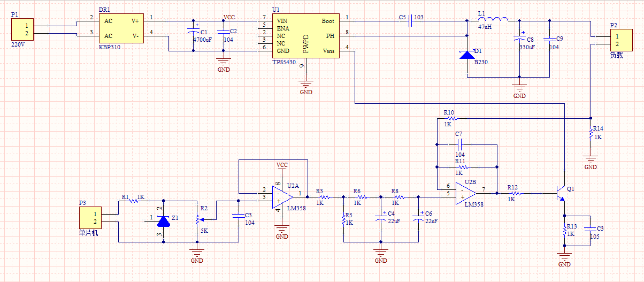Click the TPS5430 part name text
The height and width of the screenshot is (282, 644).
point(284,63)
